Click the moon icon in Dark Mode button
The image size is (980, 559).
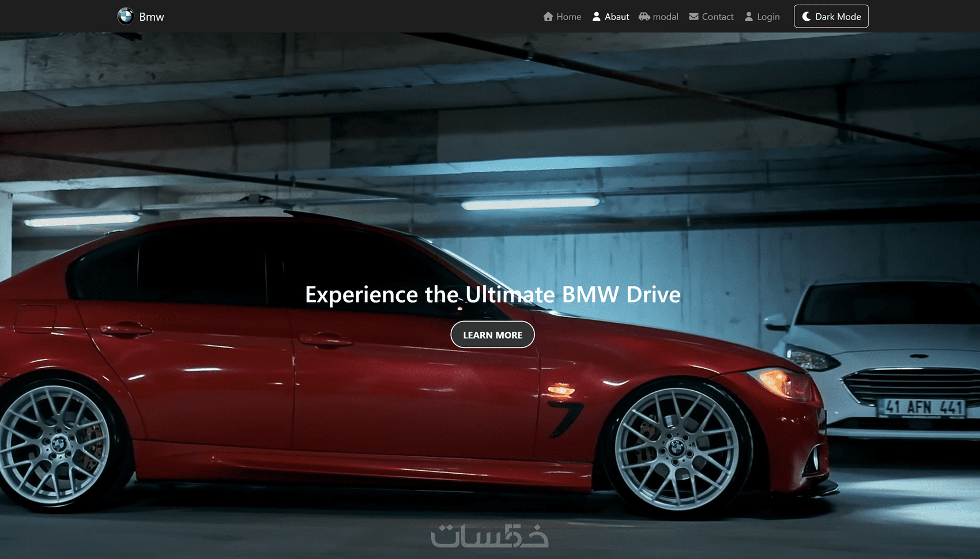(806, 17)
